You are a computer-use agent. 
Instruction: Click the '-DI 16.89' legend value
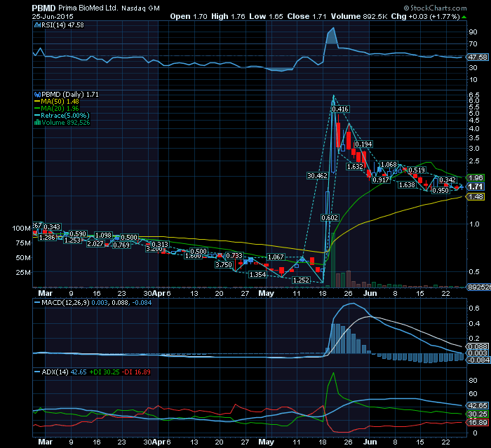click(x=136, y=372)
